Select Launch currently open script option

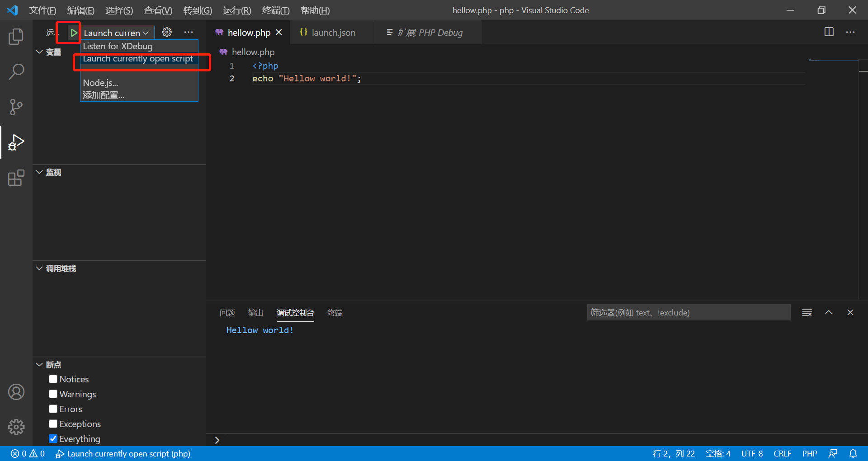(139, 59)
